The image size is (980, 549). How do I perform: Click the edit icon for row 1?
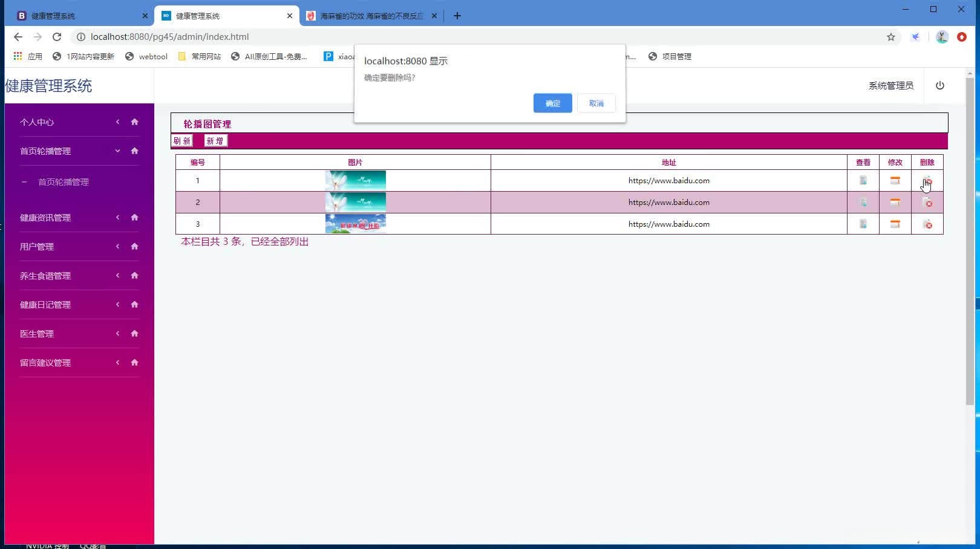tap(895, 180)
